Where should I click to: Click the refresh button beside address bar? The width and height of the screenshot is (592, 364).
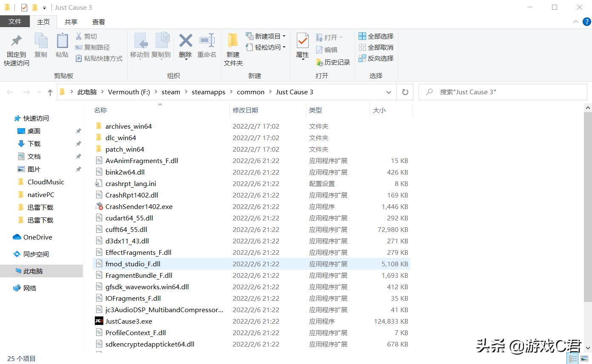click(x=405, y=92)
